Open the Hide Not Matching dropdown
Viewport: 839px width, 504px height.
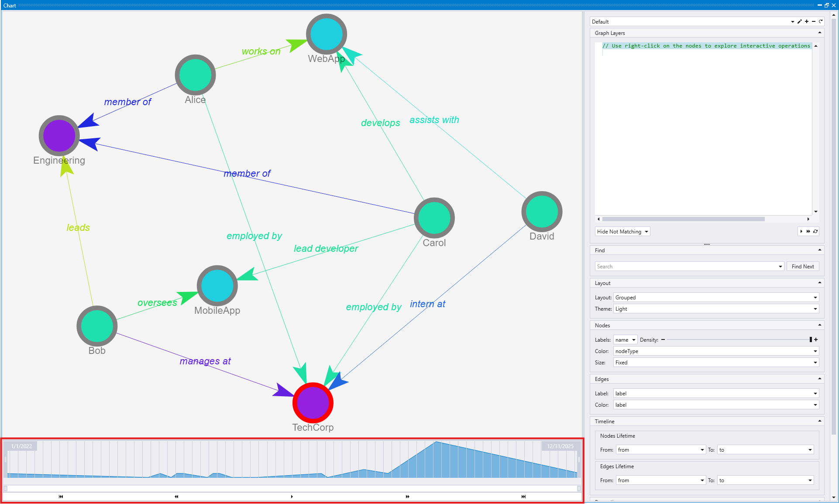[x=622, y=232]
